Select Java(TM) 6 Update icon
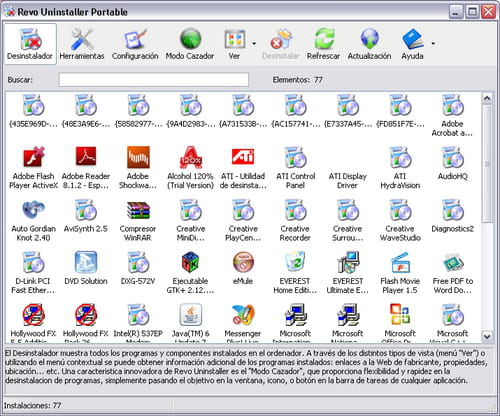This screenshot has height=416, width=500. pyautogui.click(x=190, y=314)
